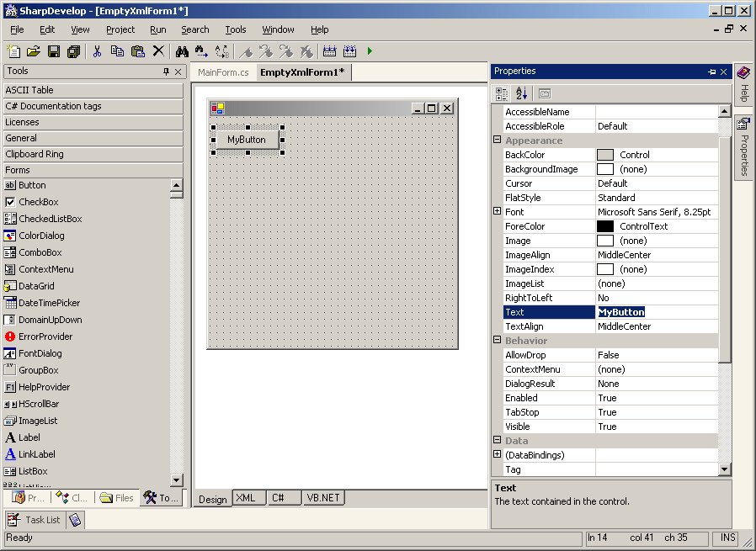The height and width of the screenshot is (551, 756).
Task: Show the Properties page icon in the grid toolbar
Action: 545,93
